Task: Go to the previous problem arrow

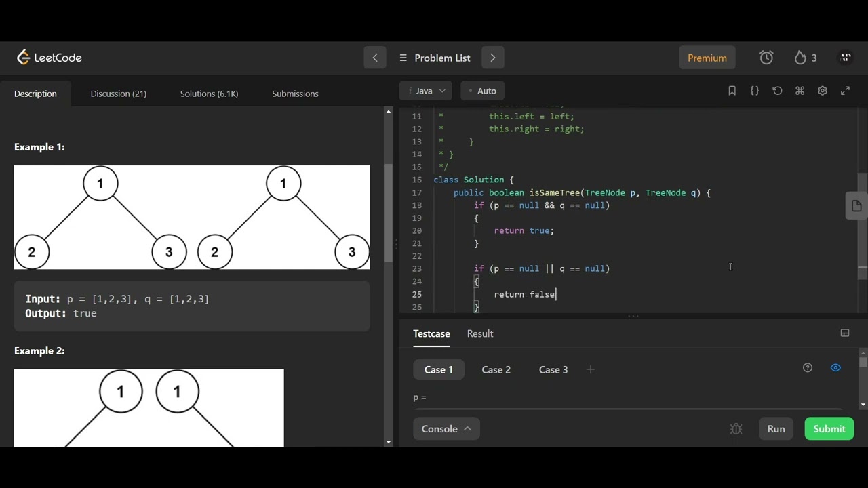Action: (375, 58)
